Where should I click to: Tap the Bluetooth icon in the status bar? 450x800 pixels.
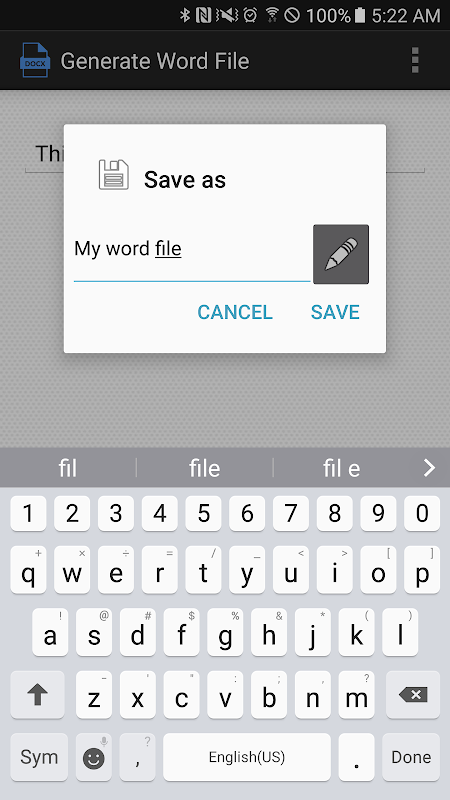coord(185,15)
